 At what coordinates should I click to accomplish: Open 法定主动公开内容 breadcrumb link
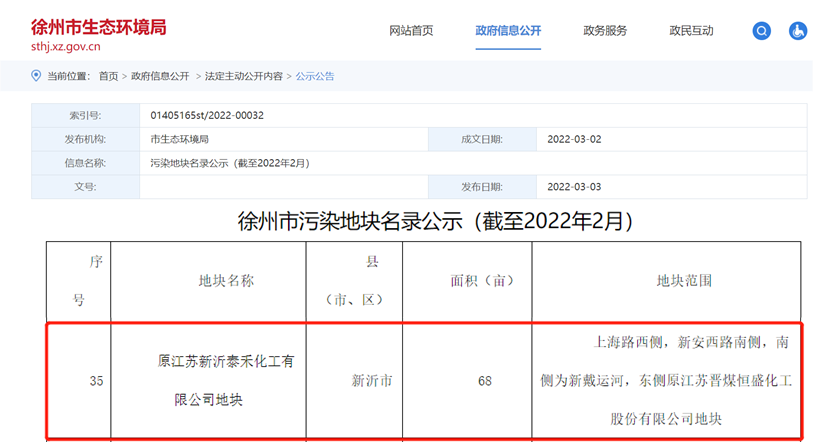tap(244, 76)
